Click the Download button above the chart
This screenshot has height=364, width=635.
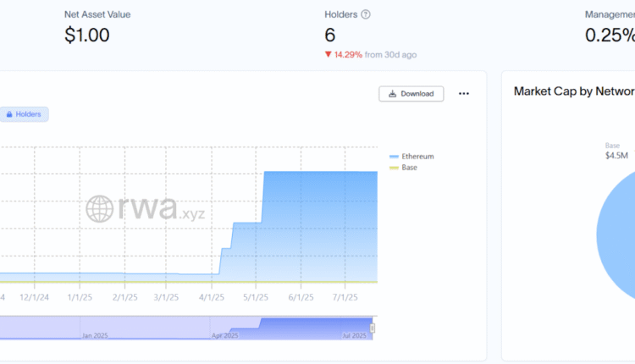411,94
